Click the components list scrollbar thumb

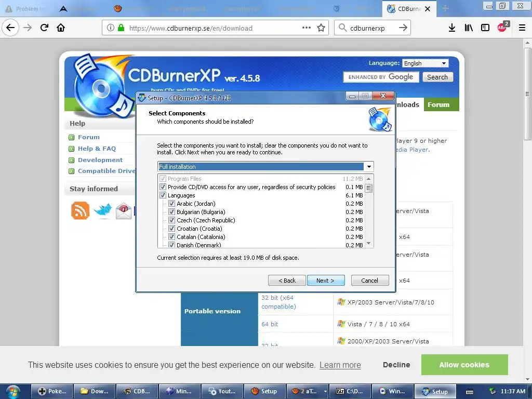click(369, 188)
